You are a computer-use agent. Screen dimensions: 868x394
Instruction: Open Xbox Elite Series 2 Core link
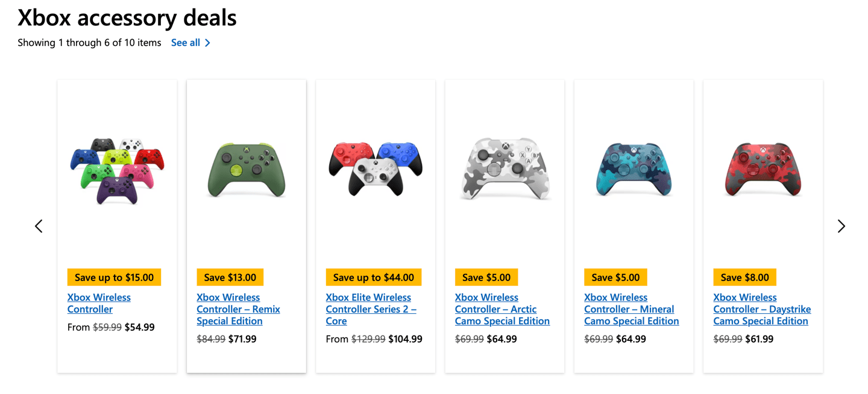pos(371,310)
